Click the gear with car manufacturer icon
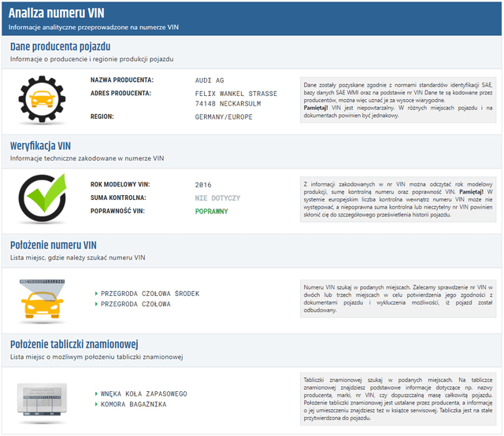 (x=42, y=99)
